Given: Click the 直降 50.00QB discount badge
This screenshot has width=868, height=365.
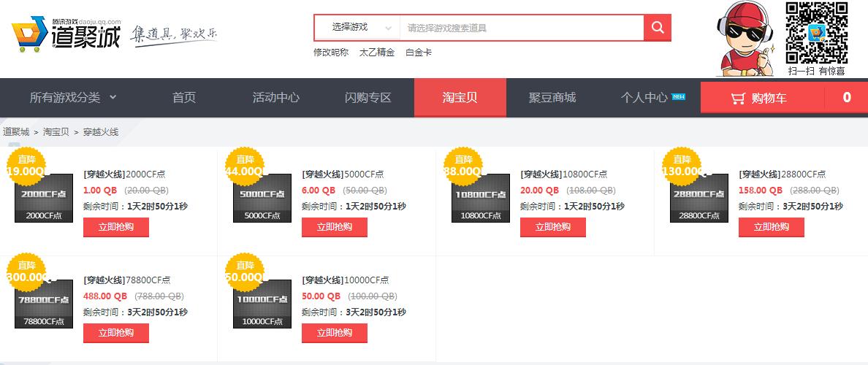Looking at the screenshot, I should point(245,272).
